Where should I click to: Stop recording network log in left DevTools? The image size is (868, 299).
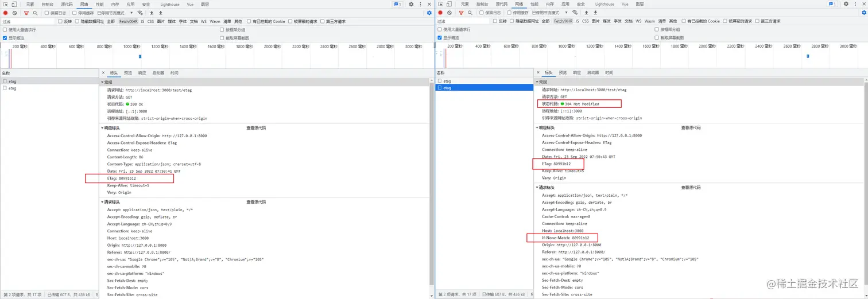tap(6, 13)
